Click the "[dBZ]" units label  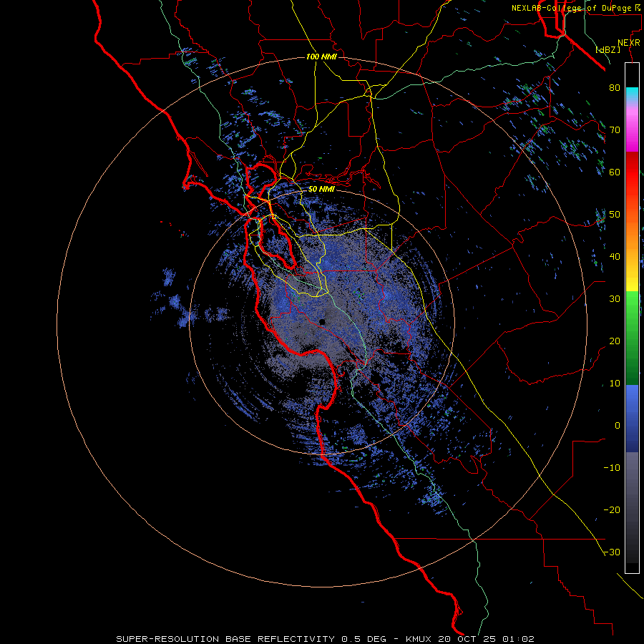click(608, 50)
